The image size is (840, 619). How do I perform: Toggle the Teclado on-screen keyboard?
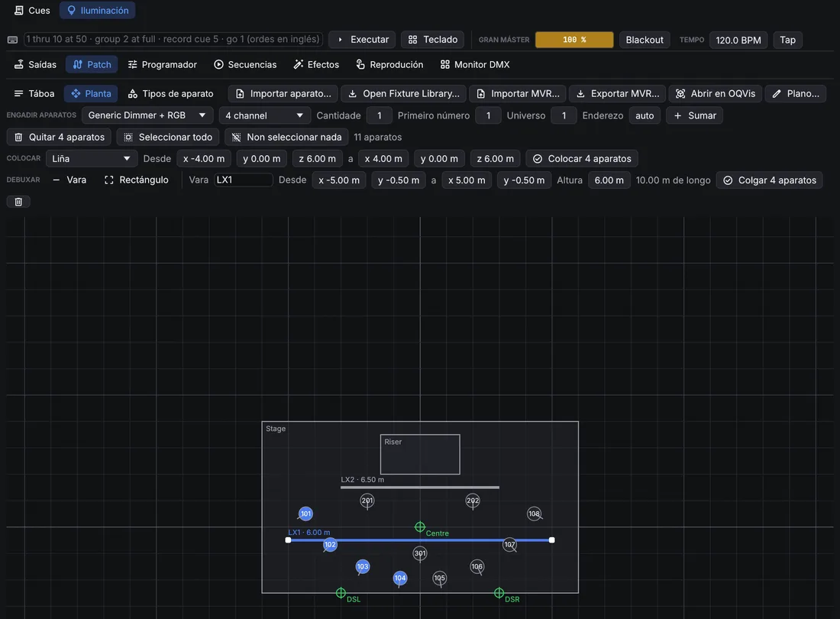point(433,40)
